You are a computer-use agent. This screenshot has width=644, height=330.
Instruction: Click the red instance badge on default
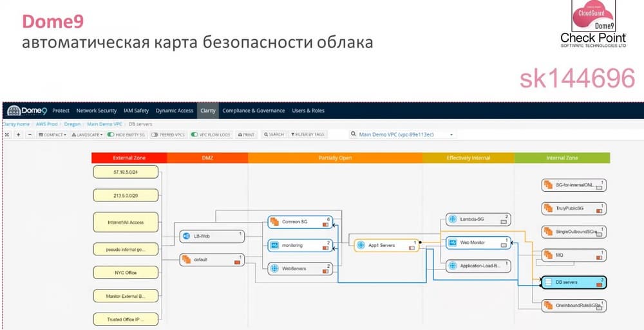tap(238, 262)
